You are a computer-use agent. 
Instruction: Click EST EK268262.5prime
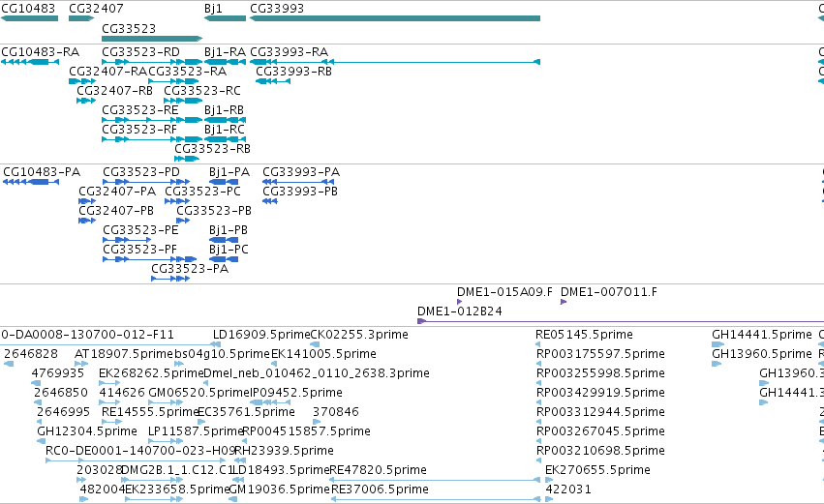click(151, 373)
